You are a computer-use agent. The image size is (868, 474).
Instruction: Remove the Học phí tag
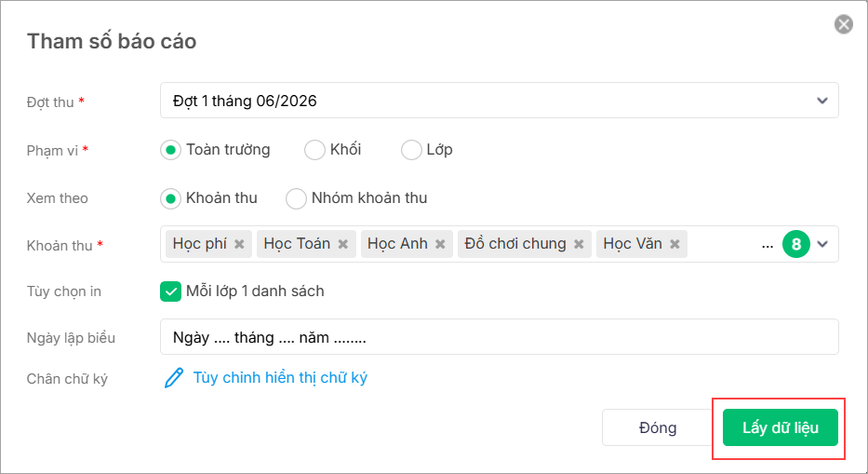pyautogui.click(x=239, y=244)
